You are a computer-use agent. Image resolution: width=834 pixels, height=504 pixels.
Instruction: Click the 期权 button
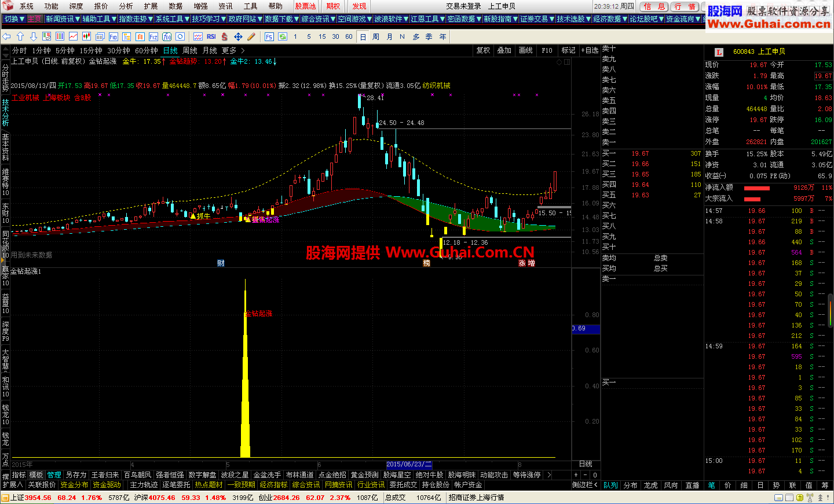point(333,6)
